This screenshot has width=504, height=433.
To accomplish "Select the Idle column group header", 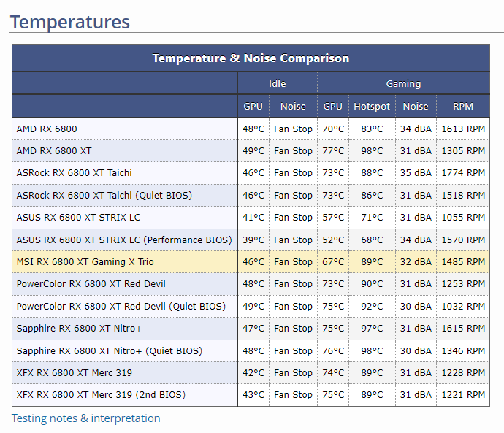I will 277,83.
